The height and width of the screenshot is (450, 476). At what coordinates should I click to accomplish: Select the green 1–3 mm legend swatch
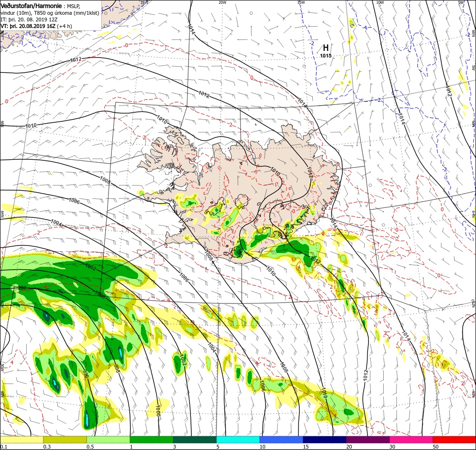point(151,440)
